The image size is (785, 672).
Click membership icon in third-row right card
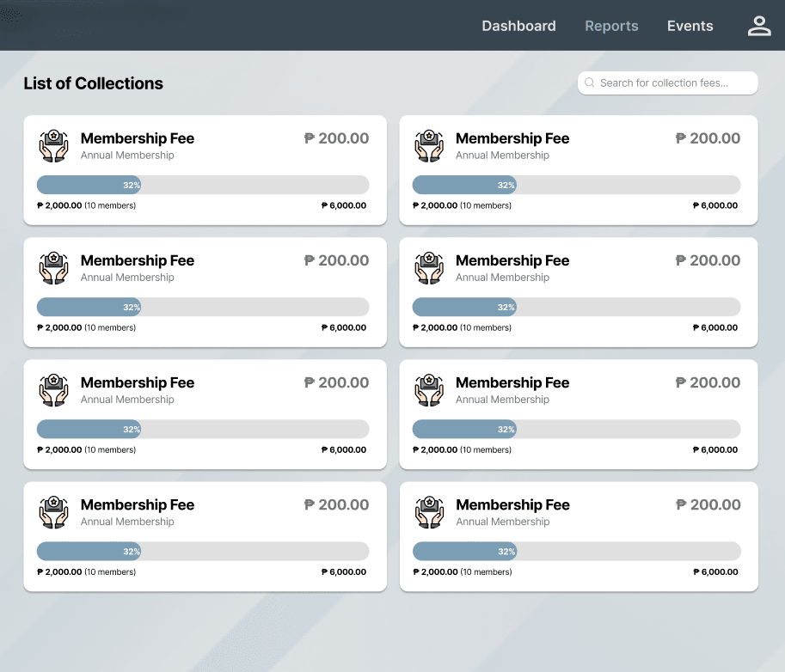pyautogui.click(x=428, y=390)
